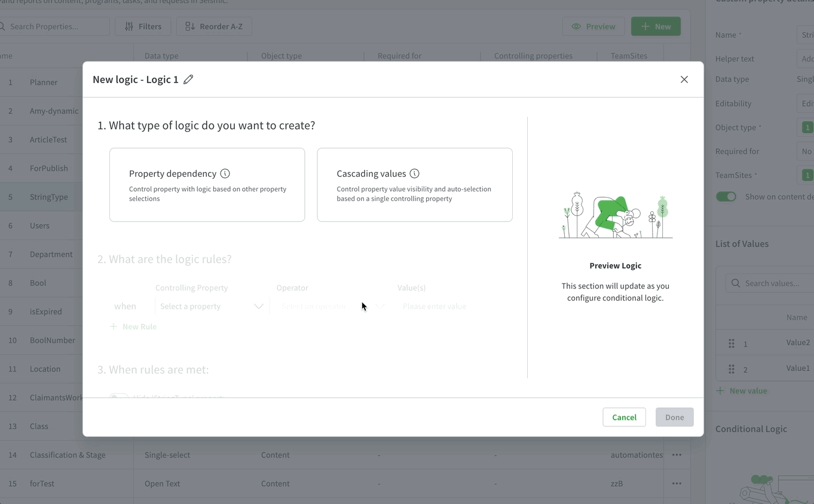Open more options for Classification & Stage row

click(677, 455)
